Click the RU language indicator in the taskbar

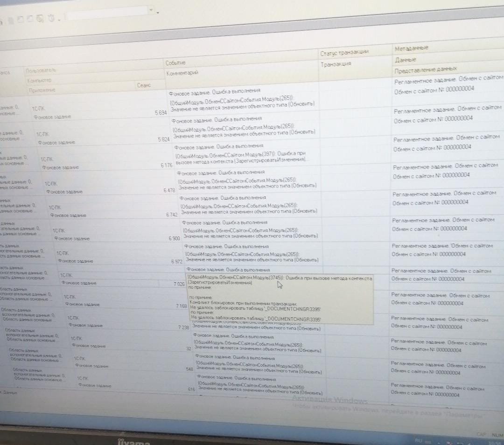[418, 440]
